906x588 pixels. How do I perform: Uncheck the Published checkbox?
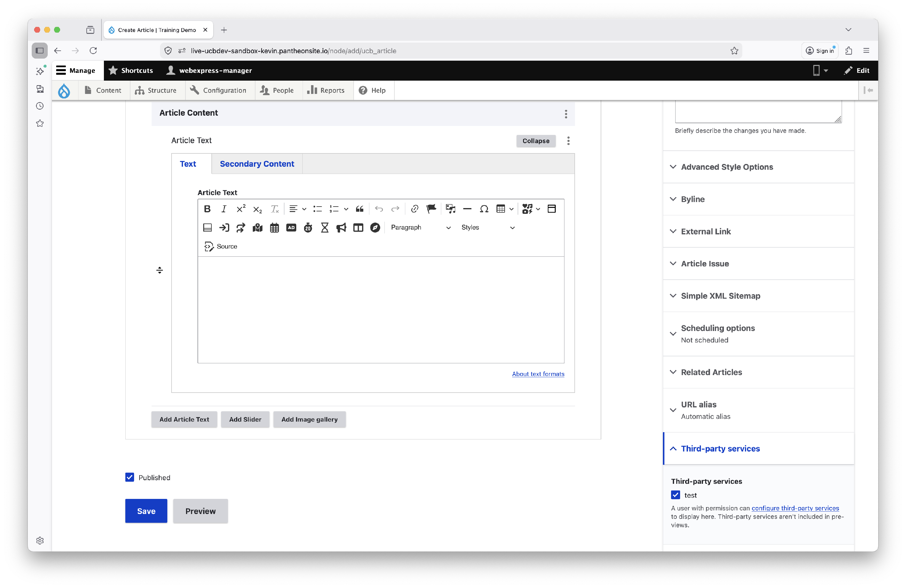pos(130,477)
